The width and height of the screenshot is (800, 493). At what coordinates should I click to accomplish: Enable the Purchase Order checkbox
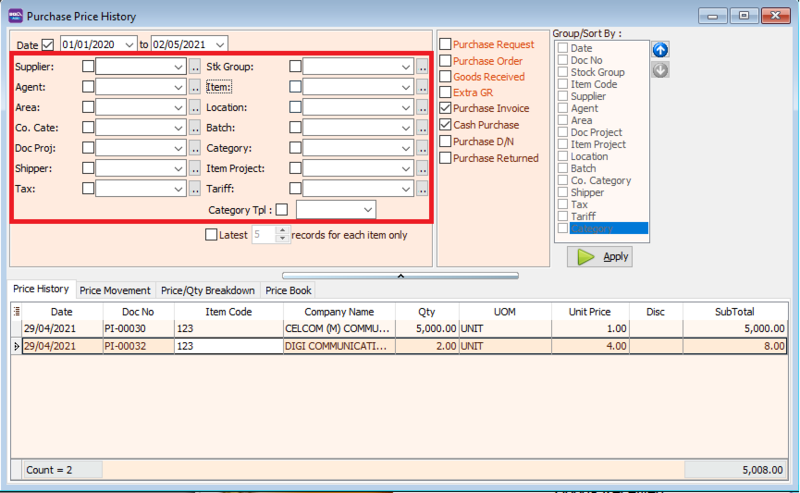[445, 61]
